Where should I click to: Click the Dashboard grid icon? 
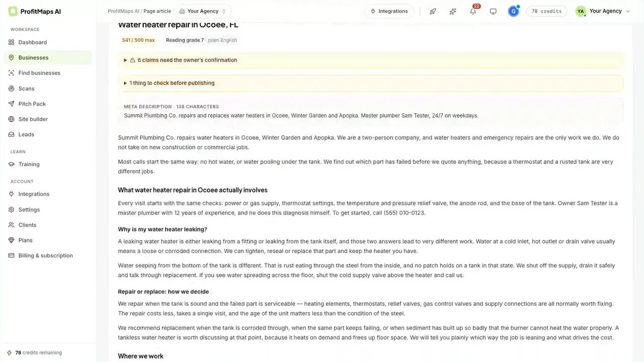12,42
